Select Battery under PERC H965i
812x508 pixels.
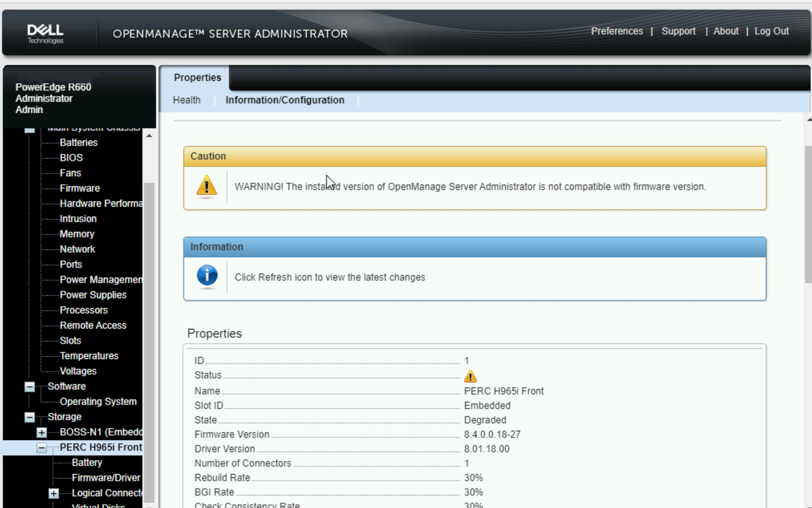pyautogui.click(x=87, y=462)
